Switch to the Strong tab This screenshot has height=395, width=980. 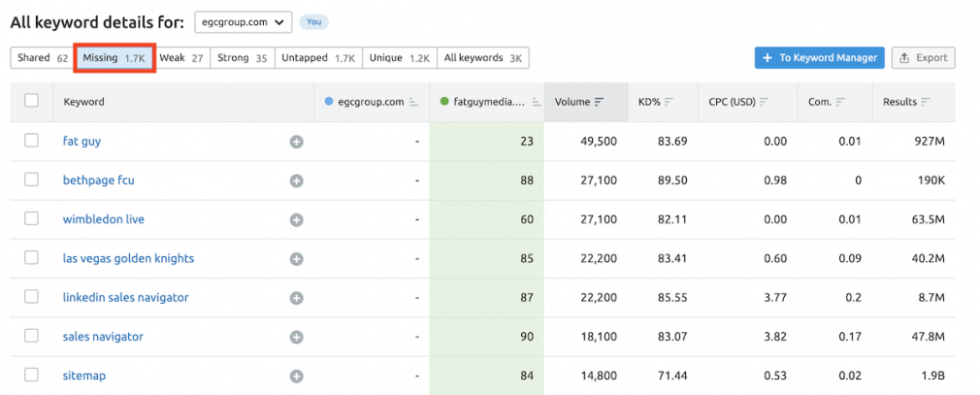point(243,58)
